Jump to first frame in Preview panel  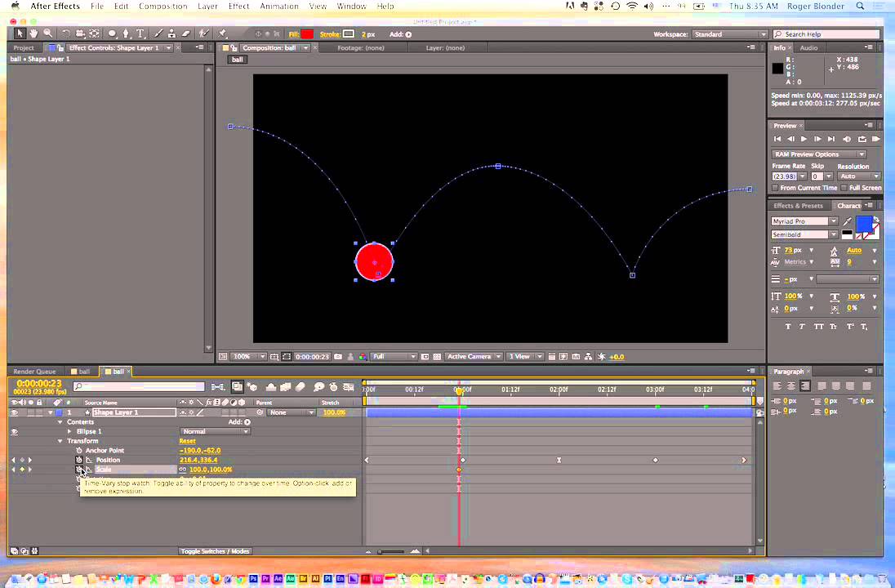[777, 139]
